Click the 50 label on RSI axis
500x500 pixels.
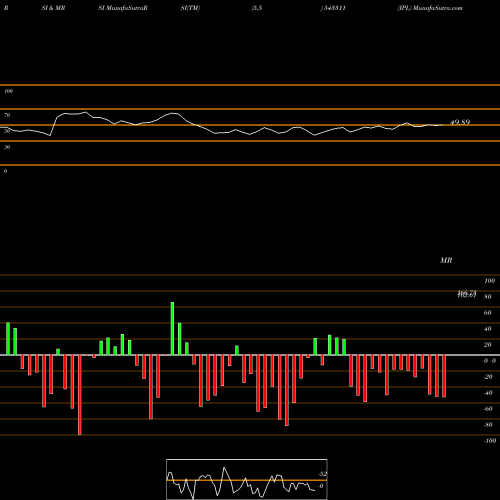pyautogui.click(x=7, y=131)
